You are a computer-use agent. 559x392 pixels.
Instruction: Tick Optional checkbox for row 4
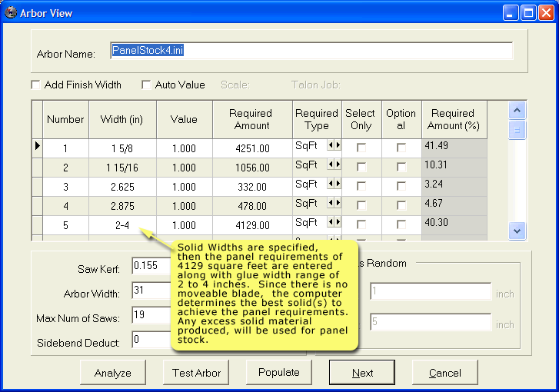point(401,206)
